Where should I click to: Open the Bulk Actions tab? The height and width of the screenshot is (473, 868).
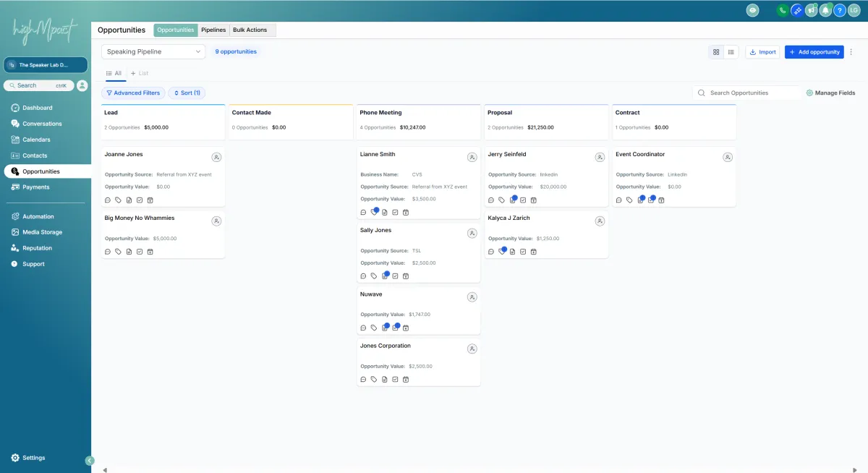250,30
